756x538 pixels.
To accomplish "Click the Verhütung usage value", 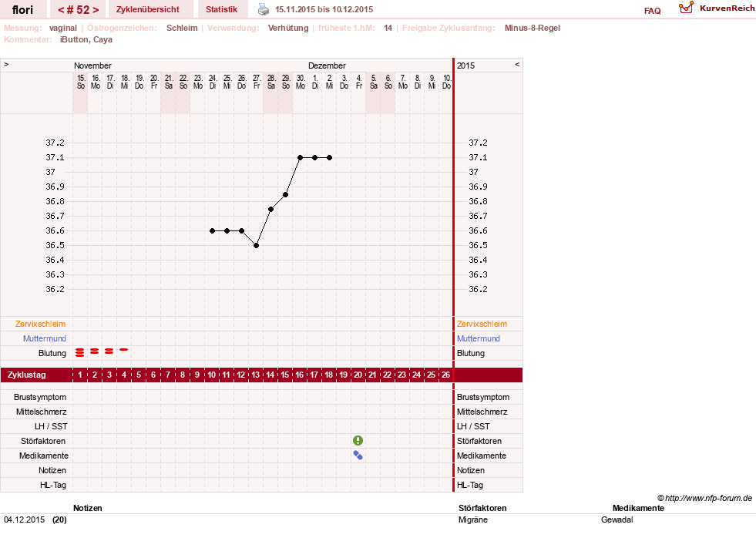I will (x=288, y=28).
